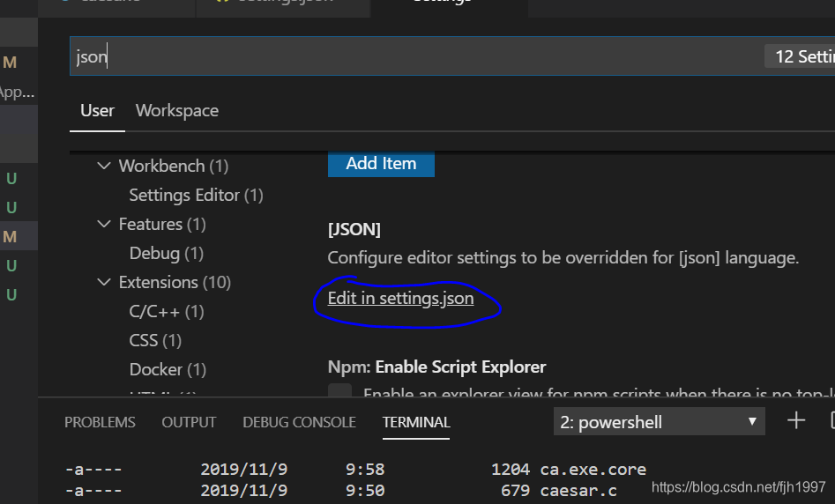Select CSS (1) extension entry
Viewport: 835px width, 504px height.
[x=155, y=340]
